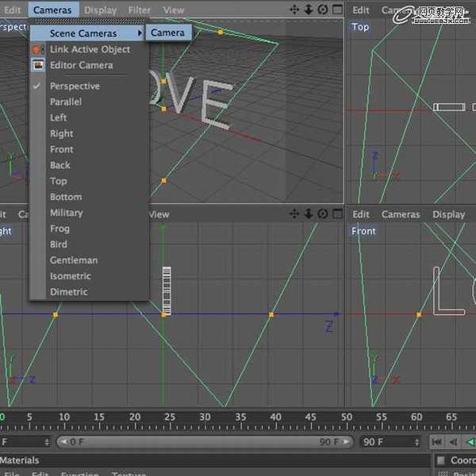The image size is (476, 476).
Task: Click the move-view icon in the perspective viewport
Action: coord(295,10)
